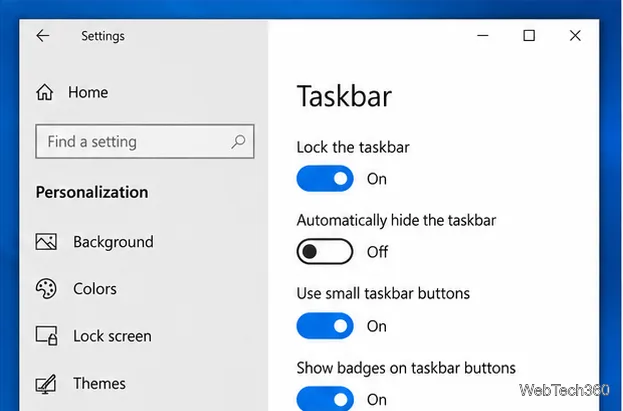623x411 pixels.
Task: Open the Home icon in the sidebar
Action: point(44,92)
